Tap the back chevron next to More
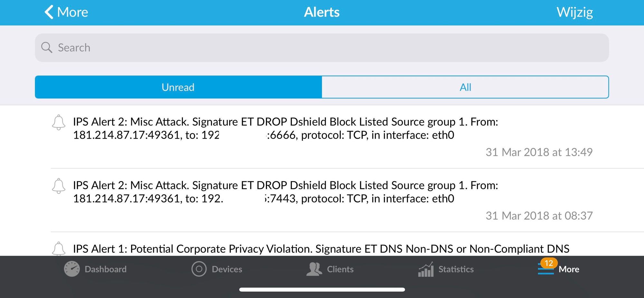Viewport: 644px width, 298px height. tap(49, 12)
